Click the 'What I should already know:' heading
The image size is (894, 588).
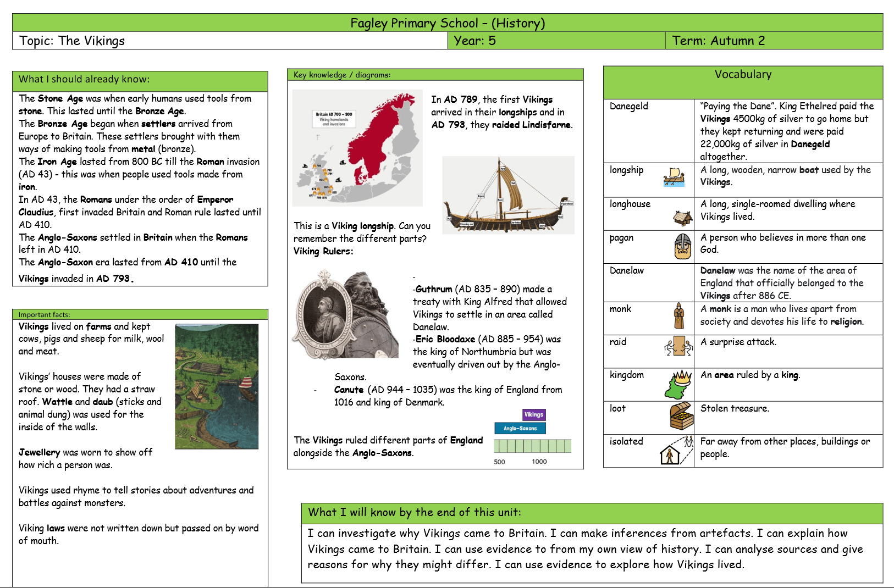coord(84,79)
